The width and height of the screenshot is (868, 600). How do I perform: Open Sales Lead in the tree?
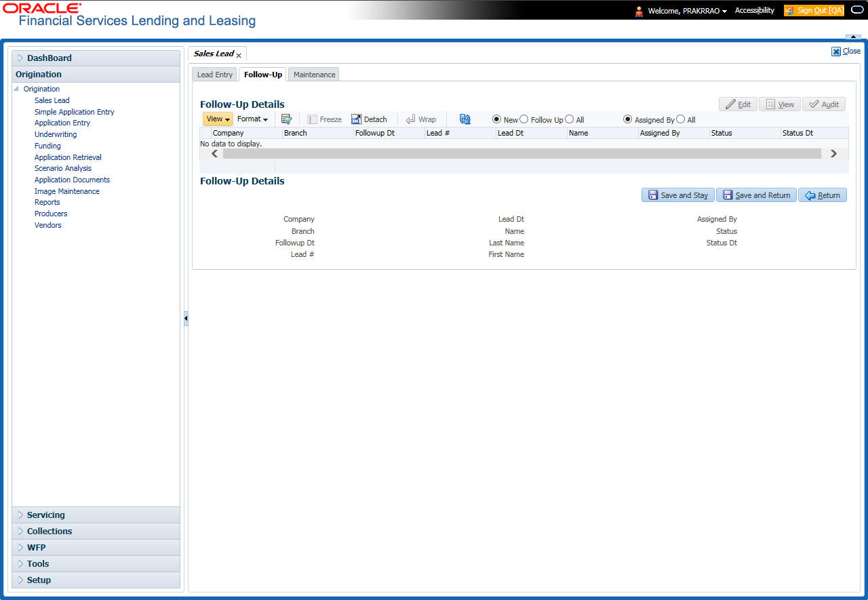52,100
